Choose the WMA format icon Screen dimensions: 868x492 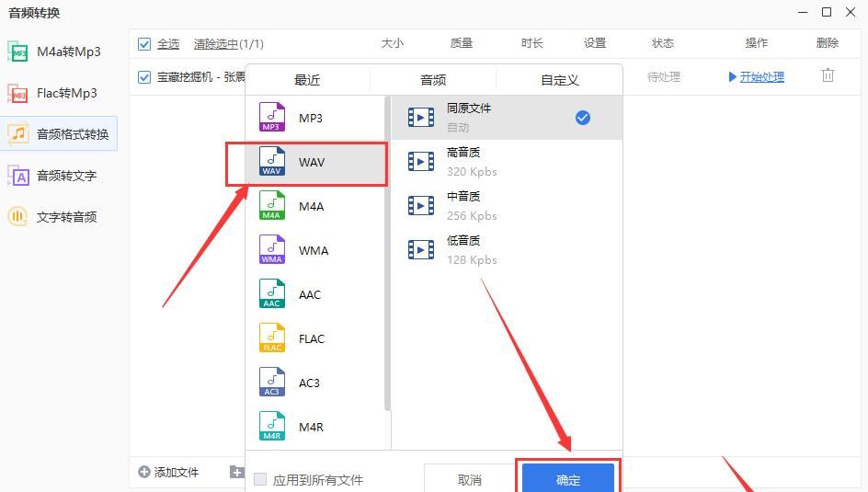[x=272, y=250]
